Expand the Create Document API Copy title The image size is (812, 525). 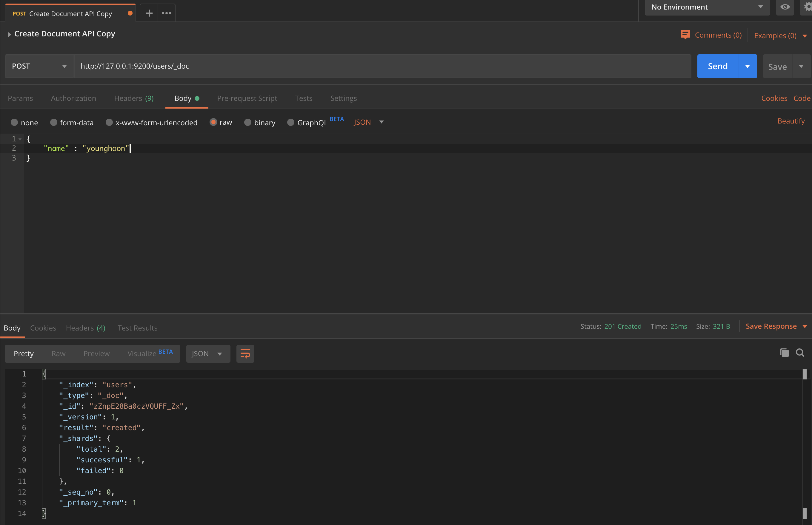tap(10, 34)
